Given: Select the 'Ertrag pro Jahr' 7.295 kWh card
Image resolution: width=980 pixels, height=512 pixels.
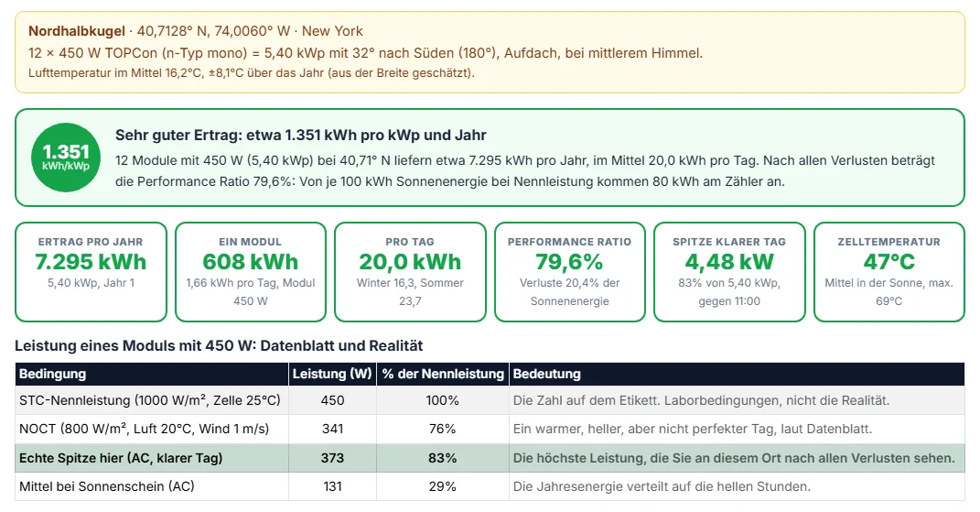Looking at the screenshot, I should pos(92,272).
